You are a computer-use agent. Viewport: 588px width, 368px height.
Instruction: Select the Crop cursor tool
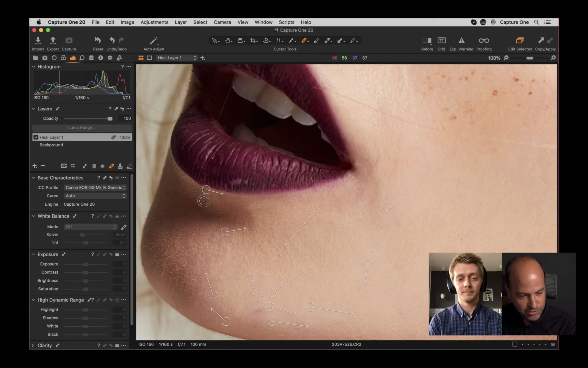coord(253,41)
